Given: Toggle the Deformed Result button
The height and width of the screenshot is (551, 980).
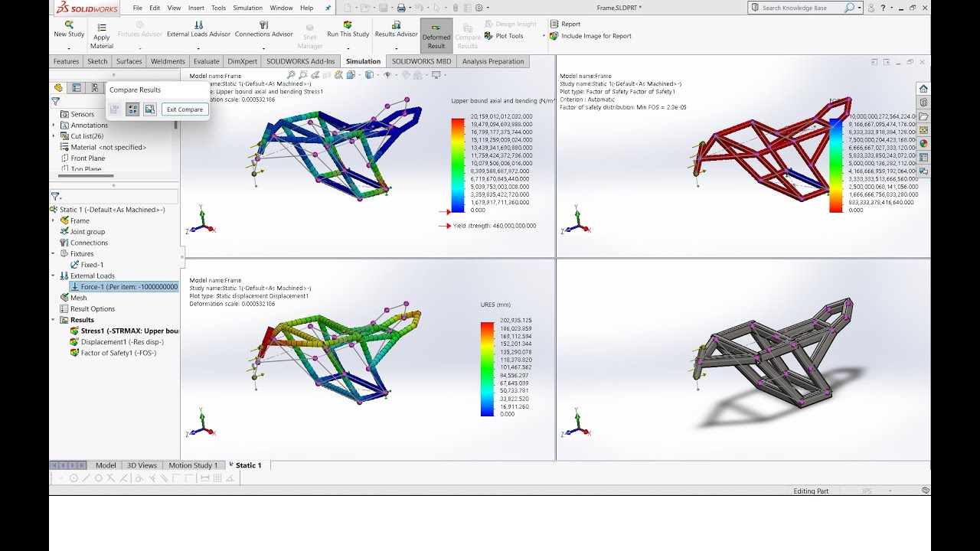Looking at the screenshot, I should coord(436,36).
